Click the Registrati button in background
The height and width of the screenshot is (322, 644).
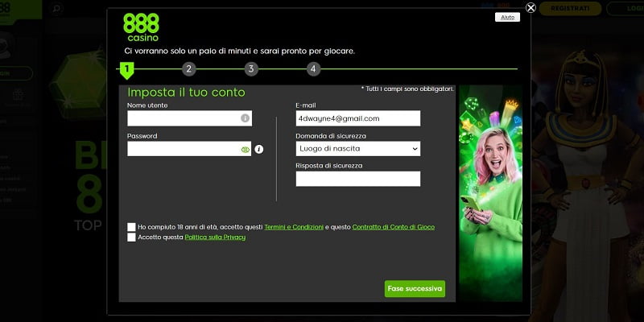point(570,8)
